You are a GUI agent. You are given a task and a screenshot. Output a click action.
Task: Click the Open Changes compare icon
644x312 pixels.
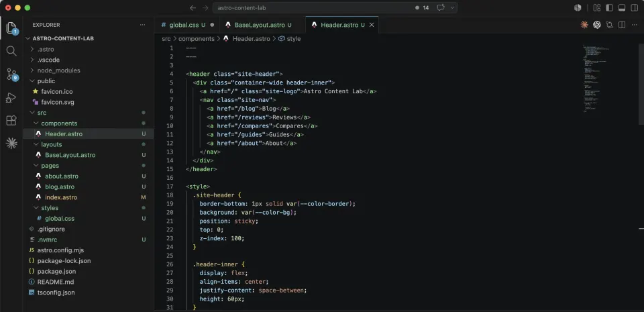(x=610, y=25)
